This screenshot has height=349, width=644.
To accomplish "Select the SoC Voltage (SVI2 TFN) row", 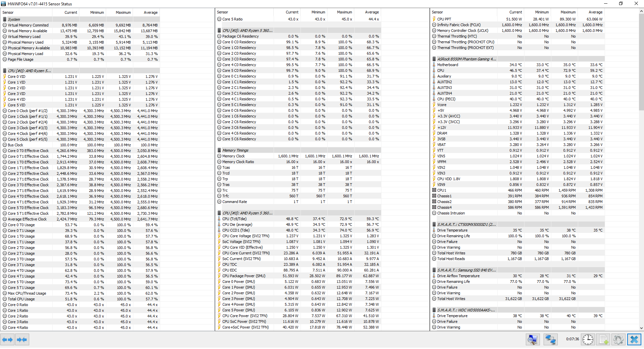I will point(298,242).
